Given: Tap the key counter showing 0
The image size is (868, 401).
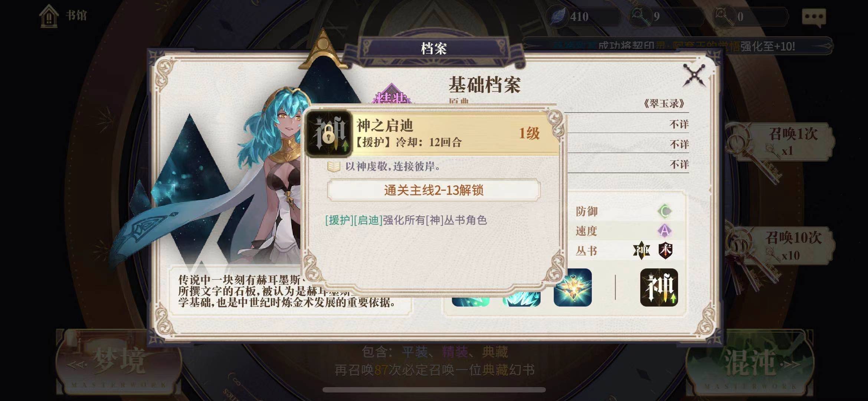Looking at the screenshot, I should point(750,17).
